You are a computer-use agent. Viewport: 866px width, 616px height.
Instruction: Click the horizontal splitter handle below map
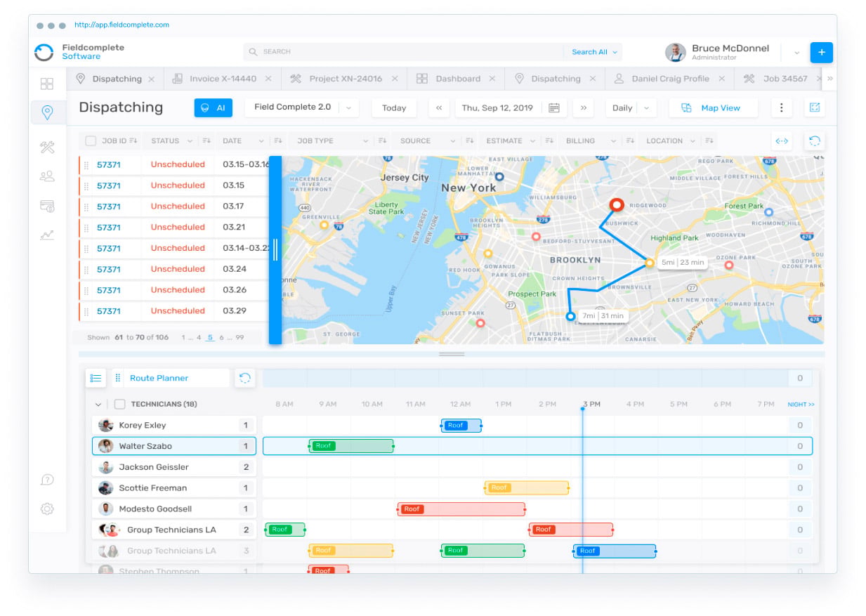(452, 354)
